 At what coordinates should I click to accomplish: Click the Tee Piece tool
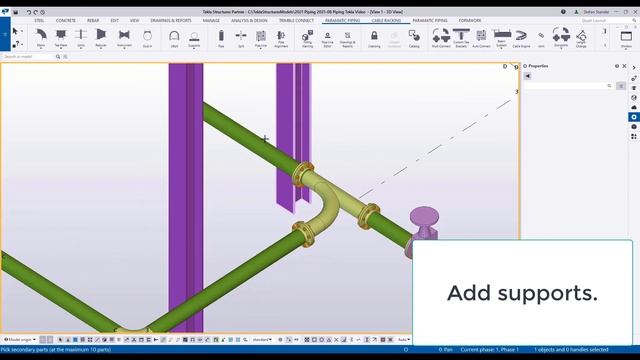61,37
